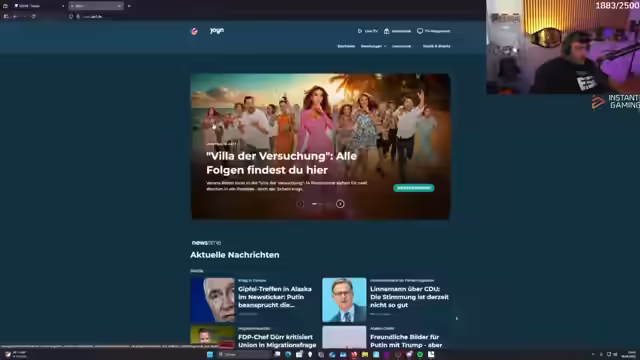Click "Villa der Versuchung" headline
The height and width of the screenshot is (360, 640).
point(281,163)
